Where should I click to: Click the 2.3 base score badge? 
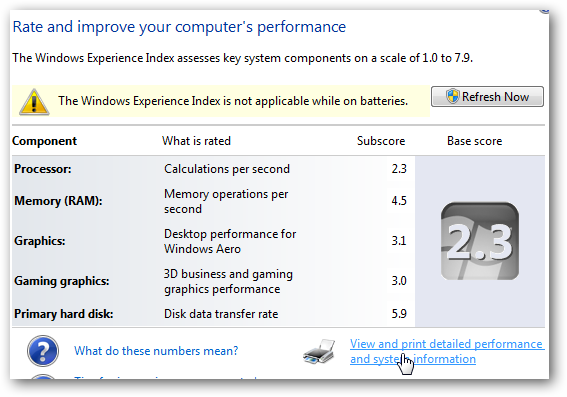pyautogui.click(x=479, y=241)
